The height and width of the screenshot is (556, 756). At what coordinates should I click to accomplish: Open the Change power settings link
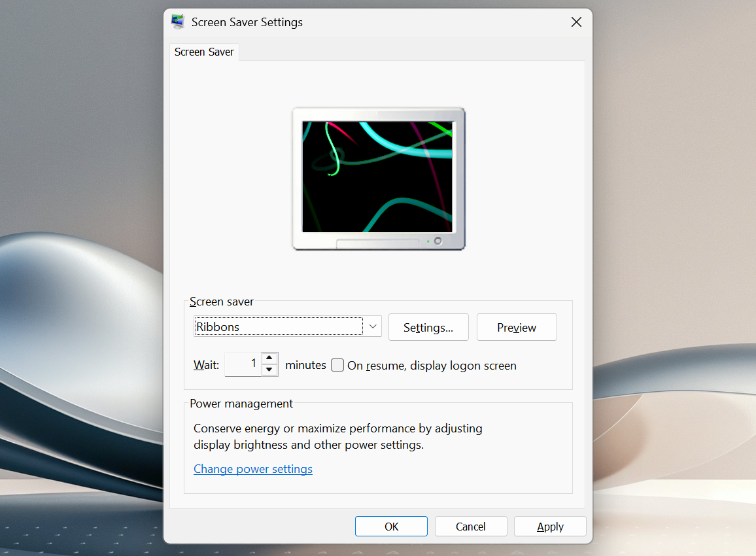click(x=253, y=469)
